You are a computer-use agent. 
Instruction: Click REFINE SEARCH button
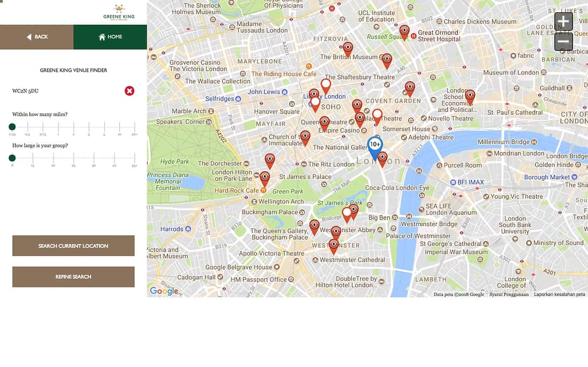(73, 277)
